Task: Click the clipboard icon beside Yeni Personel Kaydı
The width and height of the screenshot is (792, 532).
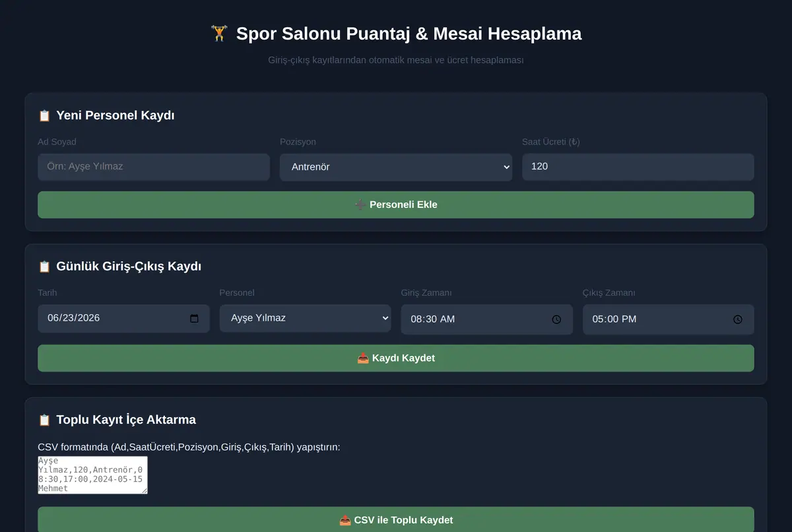Action: [x=44, y=116]
